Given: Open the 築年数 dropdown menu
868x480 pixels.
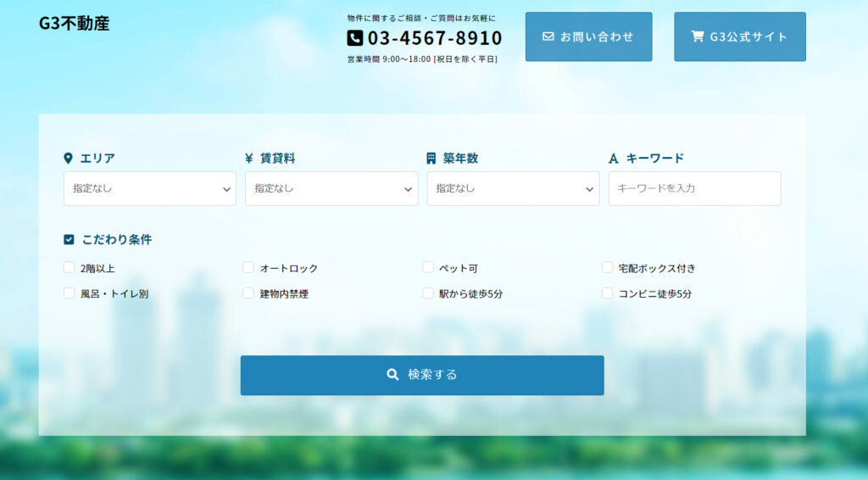Looking at the screenshot, I should point(513,189).
